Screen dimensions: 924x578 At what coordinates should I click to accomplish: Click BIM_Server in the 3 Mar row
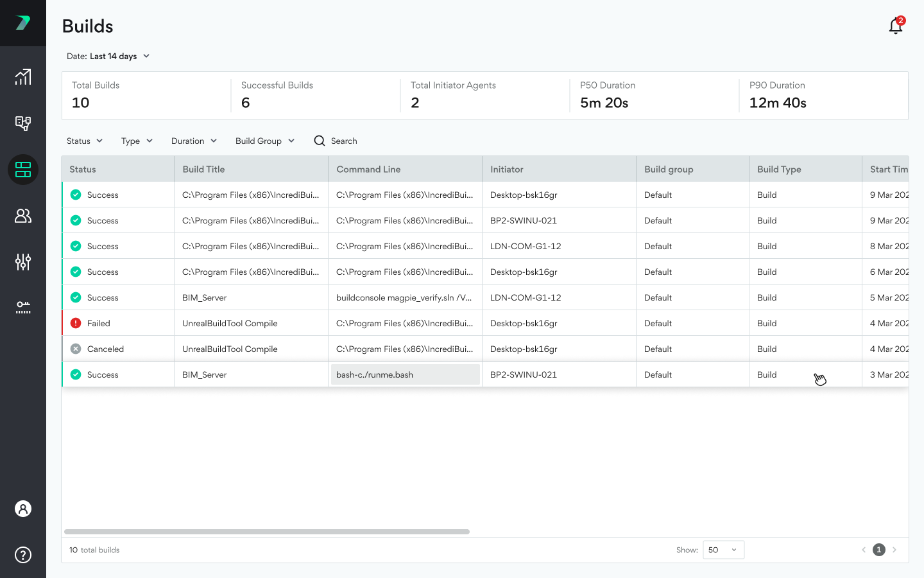click(x=204, y=374)
